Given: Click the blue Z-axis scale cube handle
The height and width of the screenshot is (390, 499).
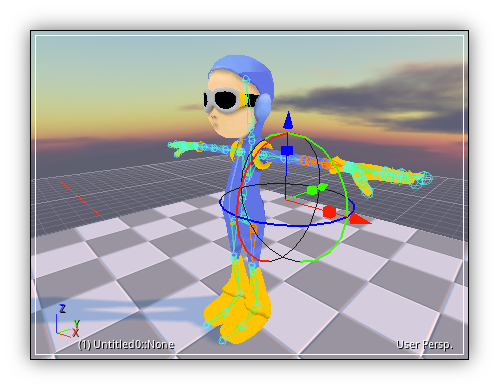Looking at the screenshot, I should pos(287,150).
